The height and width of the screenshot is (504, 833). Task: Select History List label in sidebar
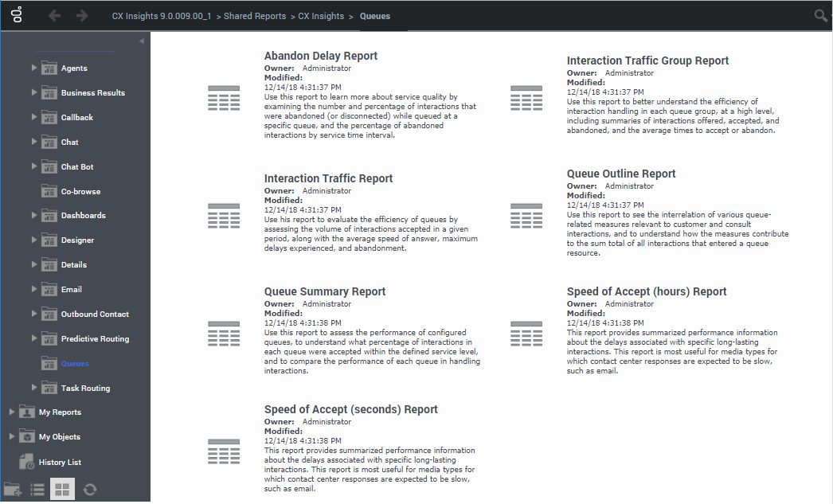[x=60, y=462]
